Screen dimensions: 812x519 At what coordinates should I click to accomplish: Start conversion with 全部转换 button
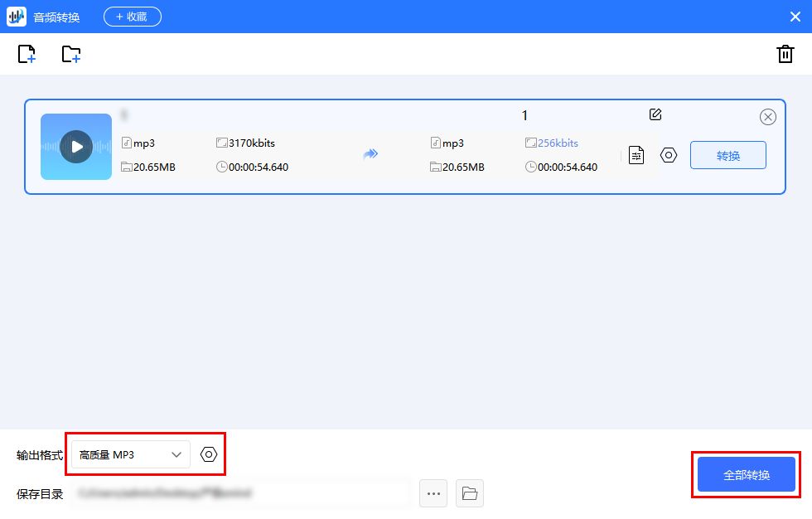[746, 475]
